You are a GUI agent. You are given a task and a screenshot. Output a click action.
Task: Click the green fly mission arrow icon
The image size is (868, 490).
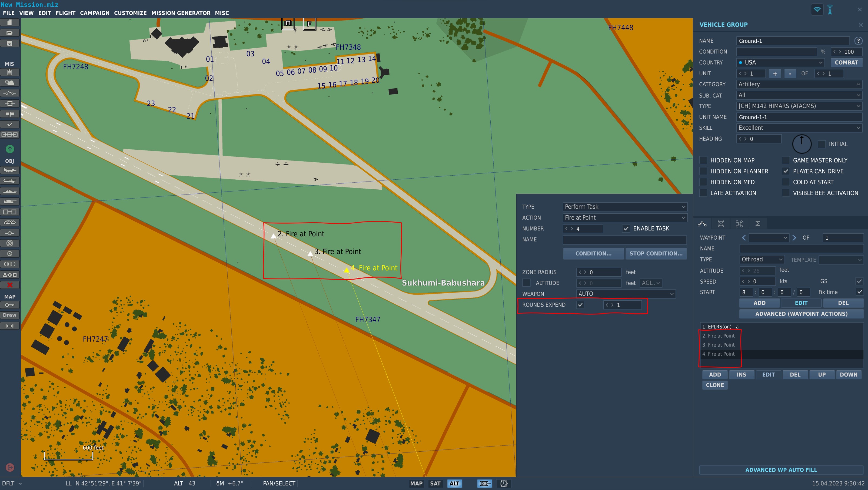[x=10, y=149]
